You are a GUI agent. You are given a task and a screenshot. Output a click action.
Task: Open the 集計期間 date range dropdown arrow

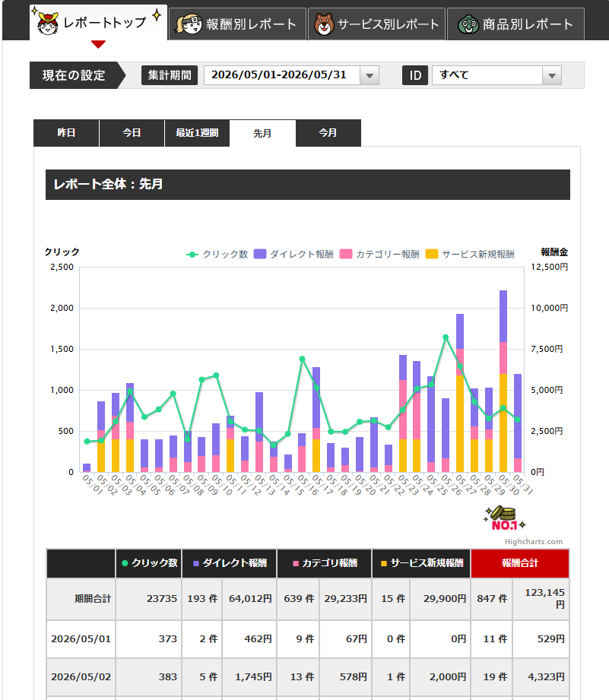tap(370, 75)
